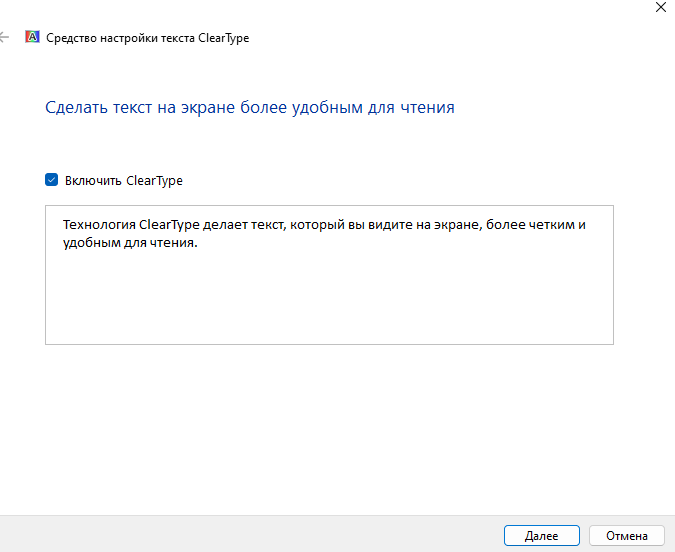Click the Отмена button

(627, 536)
